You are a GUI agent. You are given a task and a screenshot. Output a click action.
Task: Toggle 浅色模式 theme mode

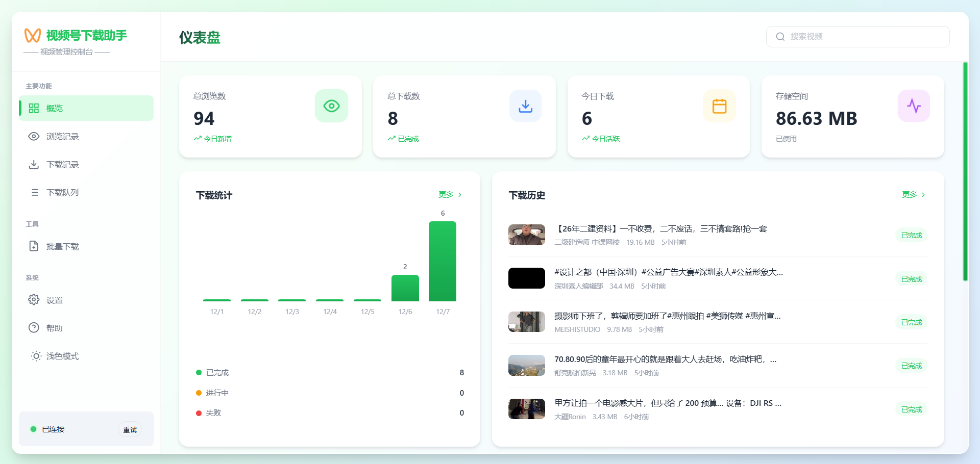click(x=86, y=356)
